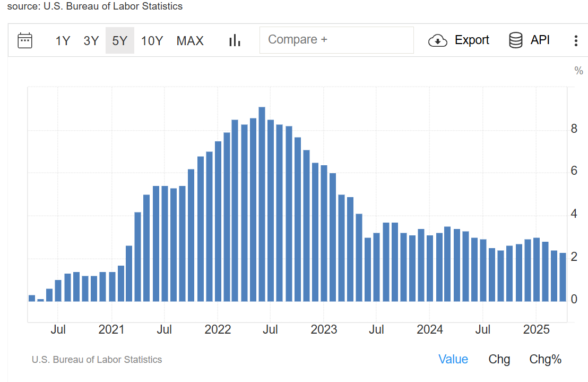Click the last bar on the chart
The height and width of the screenshot is (382, 588).
coord(563,277)
